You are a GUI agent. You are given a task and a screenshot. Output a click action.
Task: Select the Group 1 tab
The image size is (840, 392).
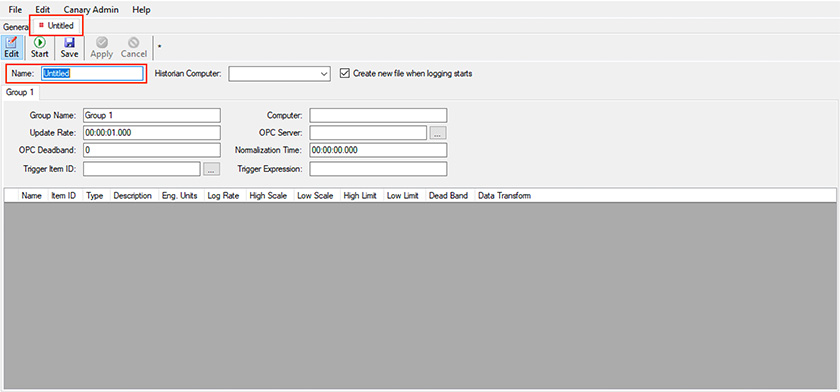(20, 92)
